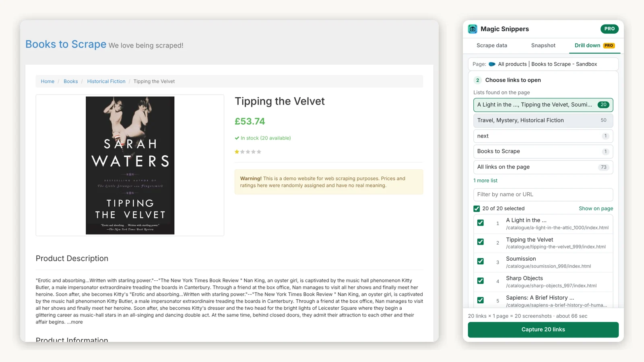Click the Magic Snippers camera logo icon
The image size is (644, 362).
[473, 29]
